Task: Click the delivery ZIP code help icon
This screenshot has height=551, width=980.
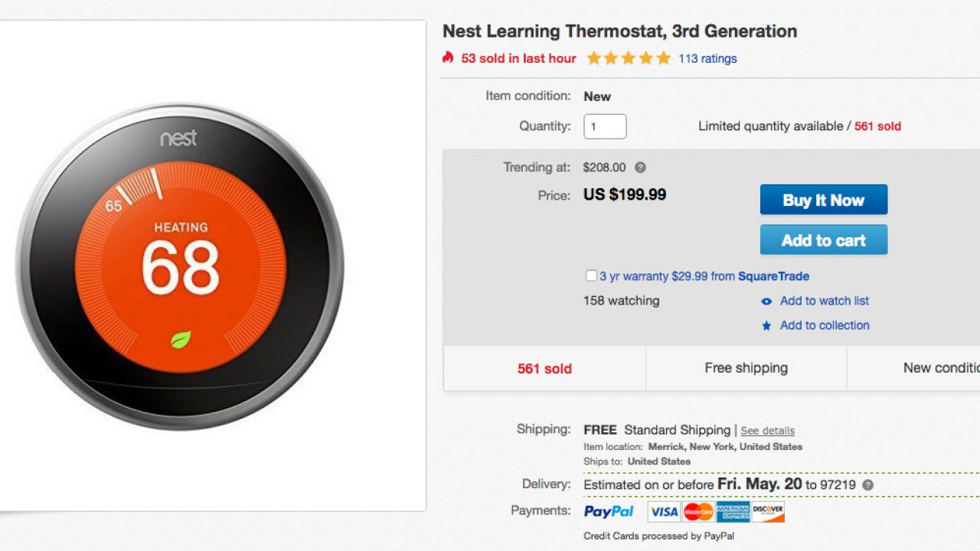Action: click(x=867, y=485)
